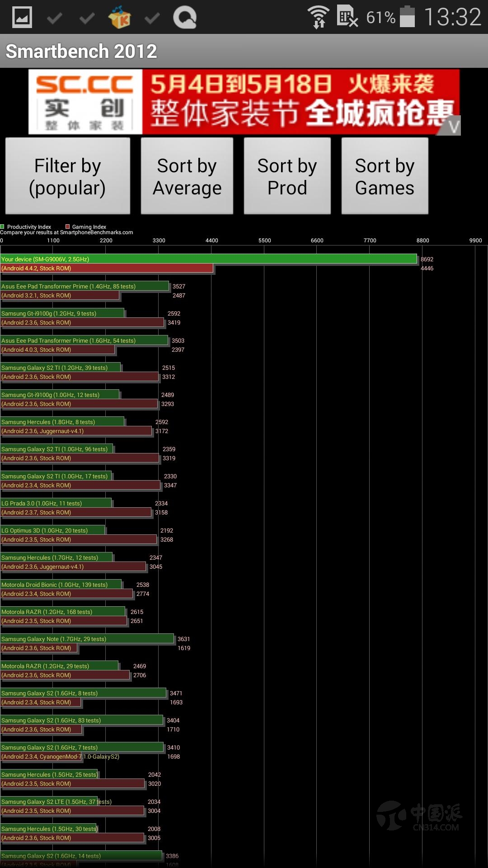Open the SC.CC home decoration ad banner
This screenshot has height=868, width=488.
244,102
